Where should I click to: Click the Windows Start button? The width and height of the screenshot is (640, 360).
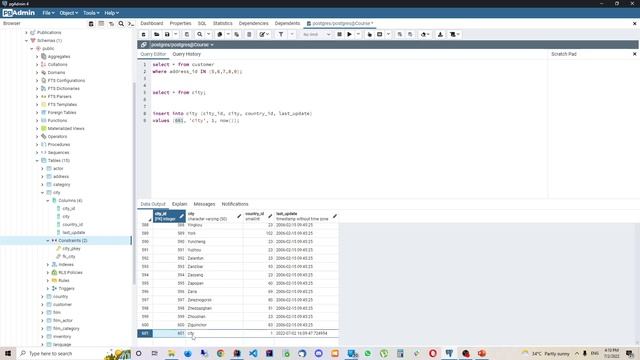point(8,353)
